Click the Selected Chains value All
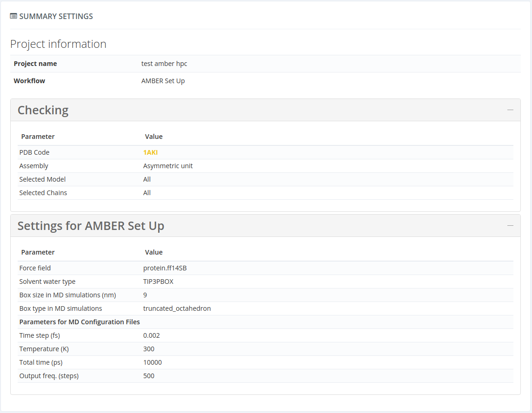The width and height of the screenshot is (532, 413). point(147,192)
